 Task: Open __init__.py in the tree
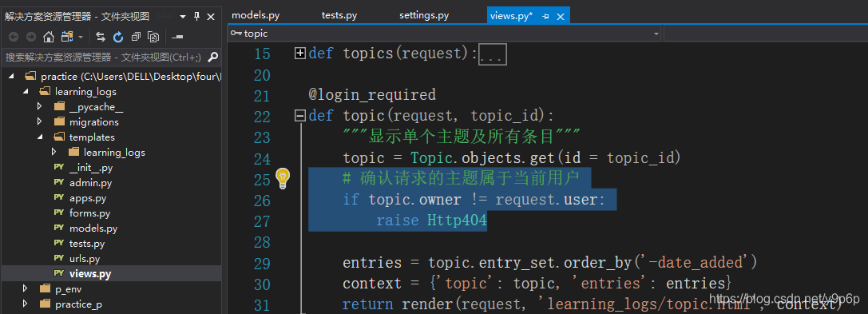click(x=91, y=167)
